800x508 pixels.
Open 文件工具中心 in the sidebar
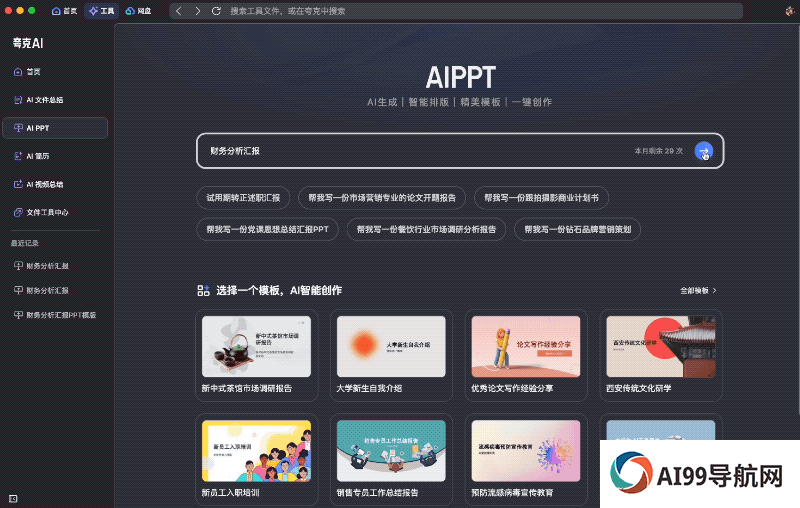pyautogui.click(x=55, y=212)
